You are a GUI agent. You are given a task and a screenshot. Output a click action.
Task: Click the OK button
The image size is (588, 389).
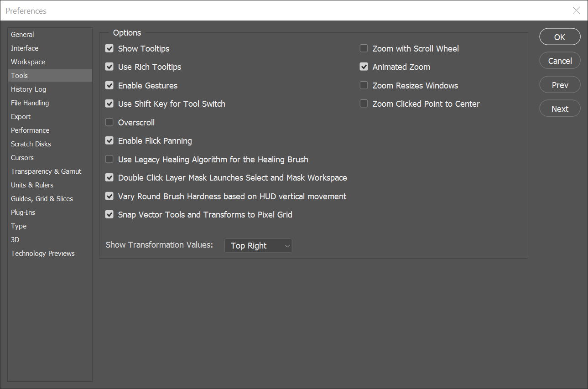click(560, 37)
